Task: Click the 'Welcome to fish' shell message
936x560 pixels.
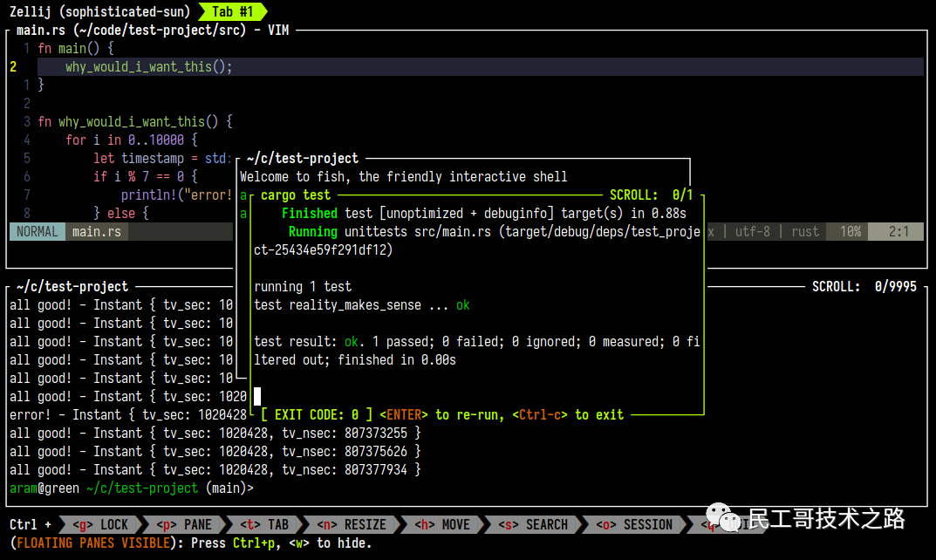Action: coord(404,177)
